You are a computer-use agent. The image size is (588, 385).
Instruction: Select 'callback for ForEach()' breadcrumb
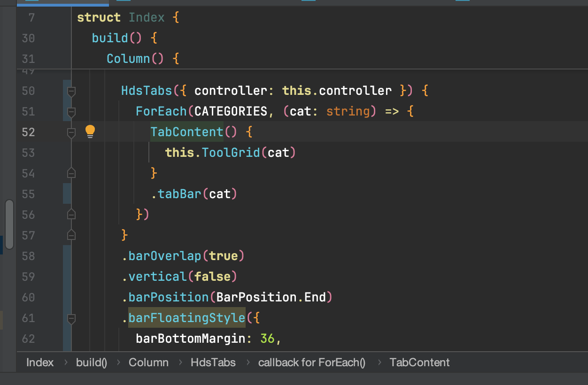(312, 362)
